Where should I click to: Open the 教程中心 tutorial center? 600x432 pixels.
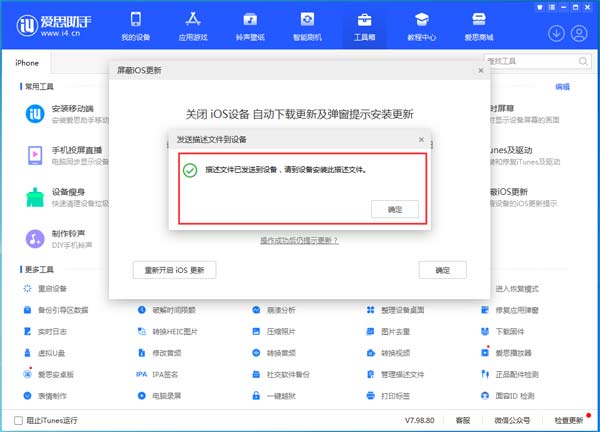click(421, 26)
